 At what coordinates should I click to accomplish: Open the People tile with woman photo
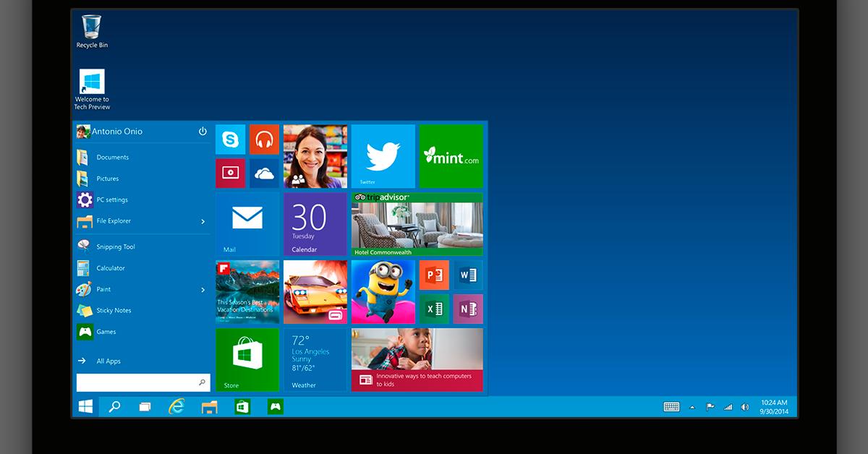(x=315, y=156)
